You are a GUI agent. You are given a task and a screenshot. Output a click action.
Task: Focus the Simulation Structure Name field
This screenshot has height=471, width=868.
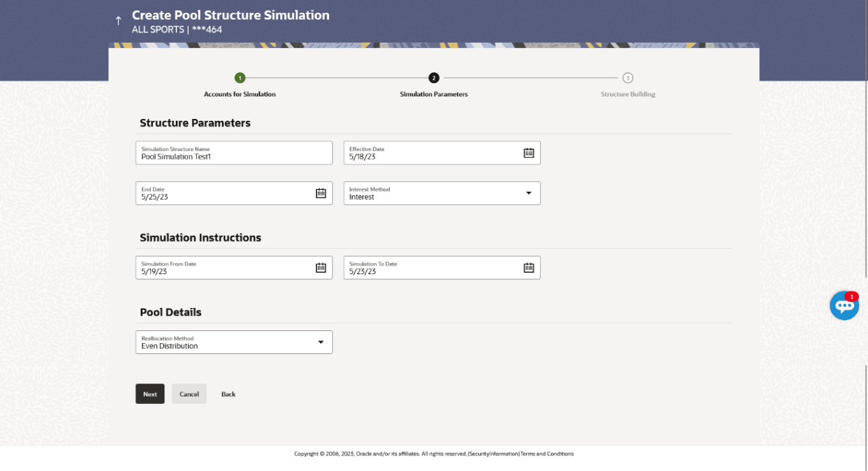(x=234, y=153)
